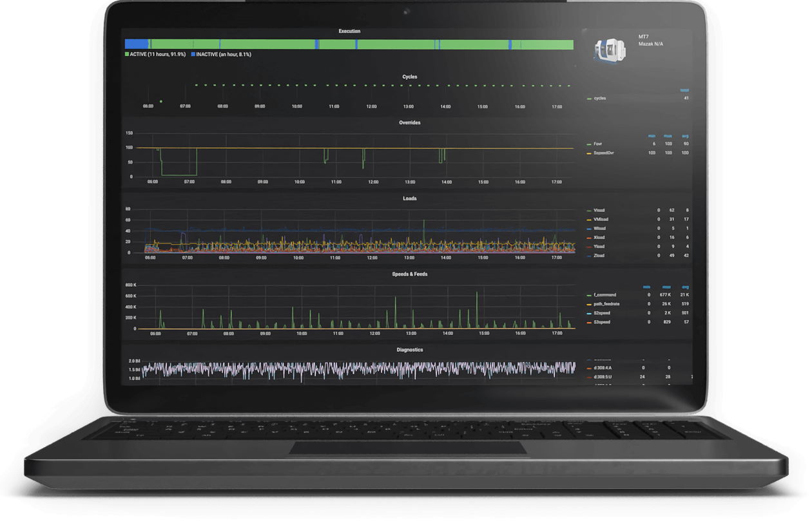812x525 pixels.
Task: Toggle the INACTIVE series in Execution legend
Action: pyautogui.click(x=220, y=55)
